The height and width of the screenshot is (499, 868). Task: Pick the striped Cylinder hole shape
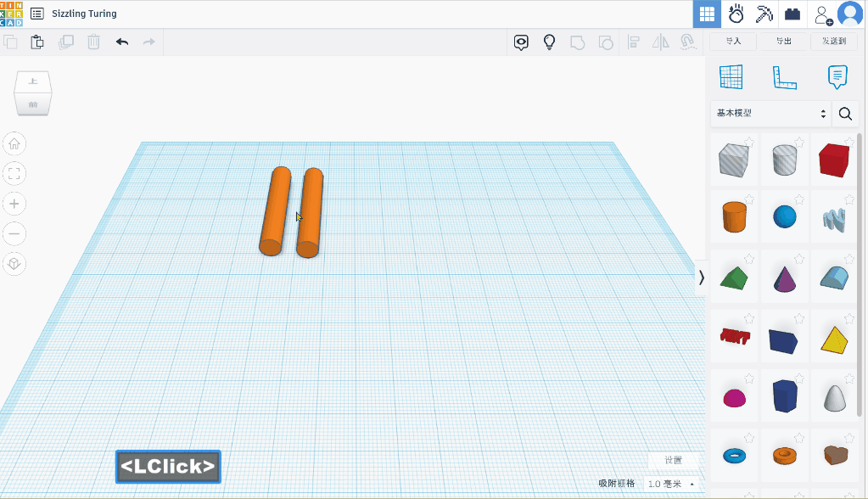(x=784, y=160)
